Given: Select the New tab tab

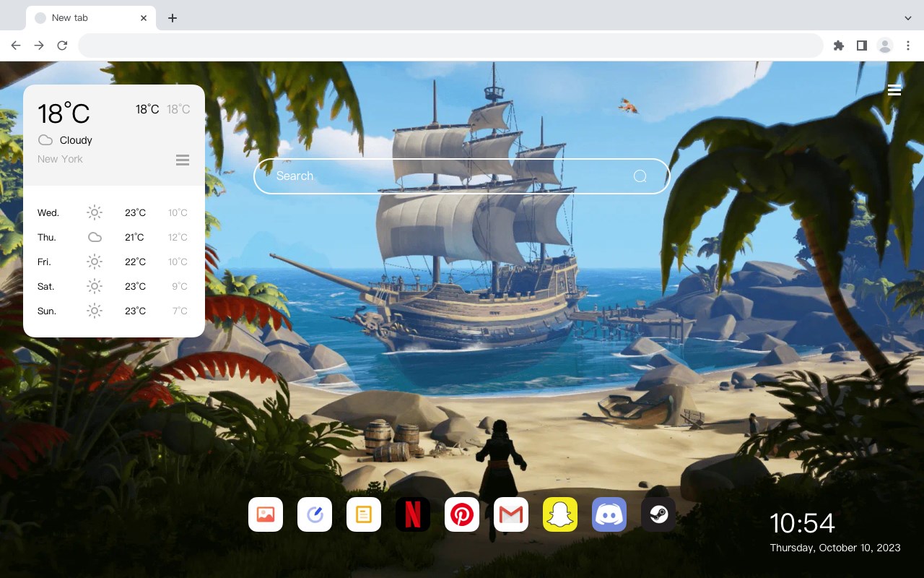Looking at the screenshot, I should tap(91, 18).
